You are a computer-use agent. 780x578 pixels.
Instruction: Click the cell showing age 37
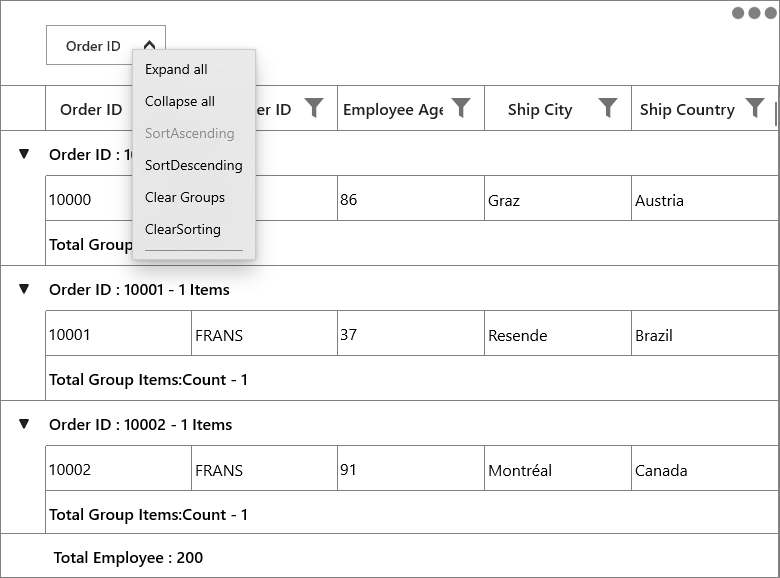pos(411,333)
